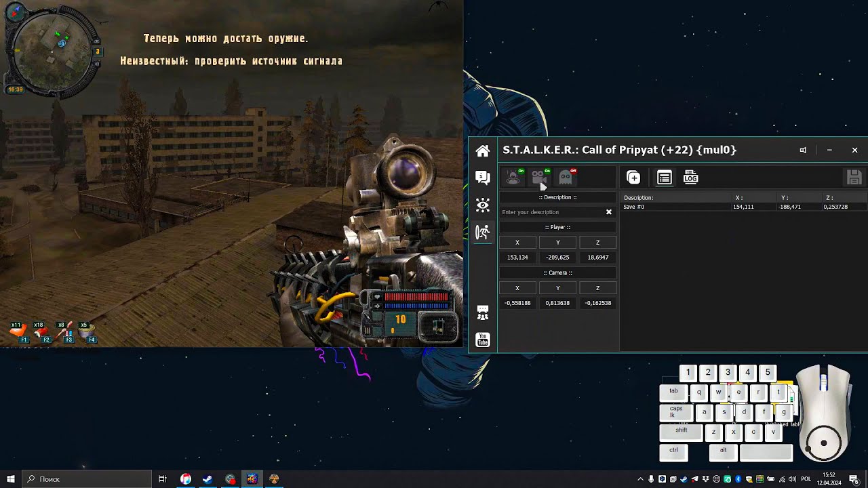Clear description with the X button

(609, 212)
